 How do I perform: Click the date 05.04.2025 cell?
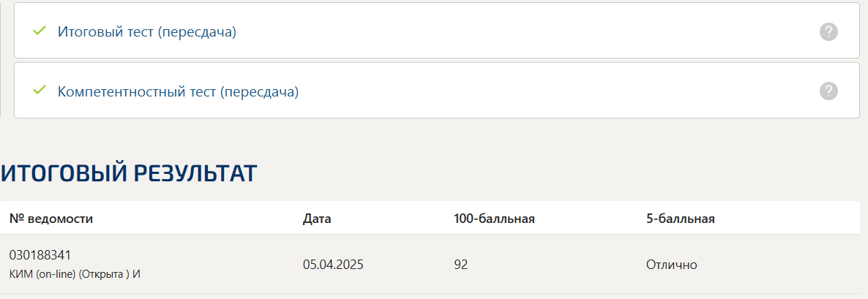(333, 265)
